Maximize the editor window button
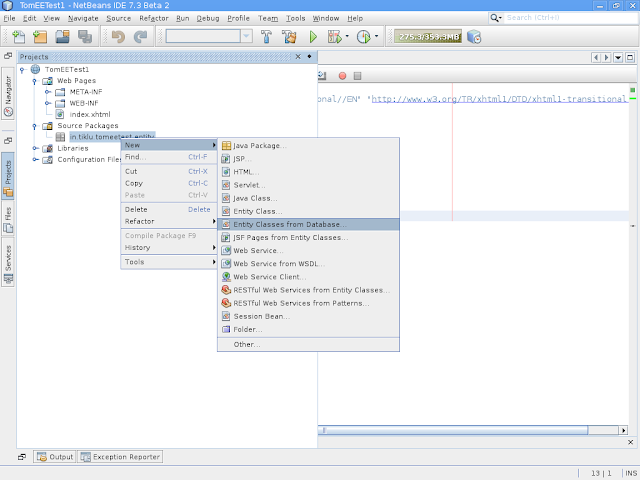 630,58
